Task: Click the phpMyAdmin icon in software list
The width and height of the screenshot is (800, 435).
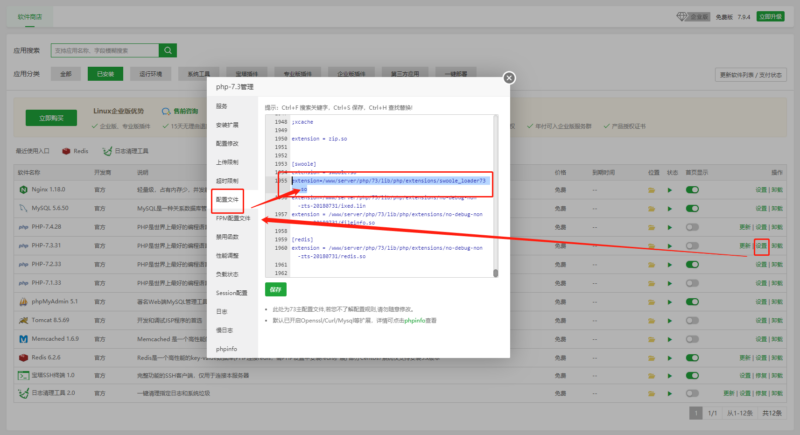Action: 22,301
